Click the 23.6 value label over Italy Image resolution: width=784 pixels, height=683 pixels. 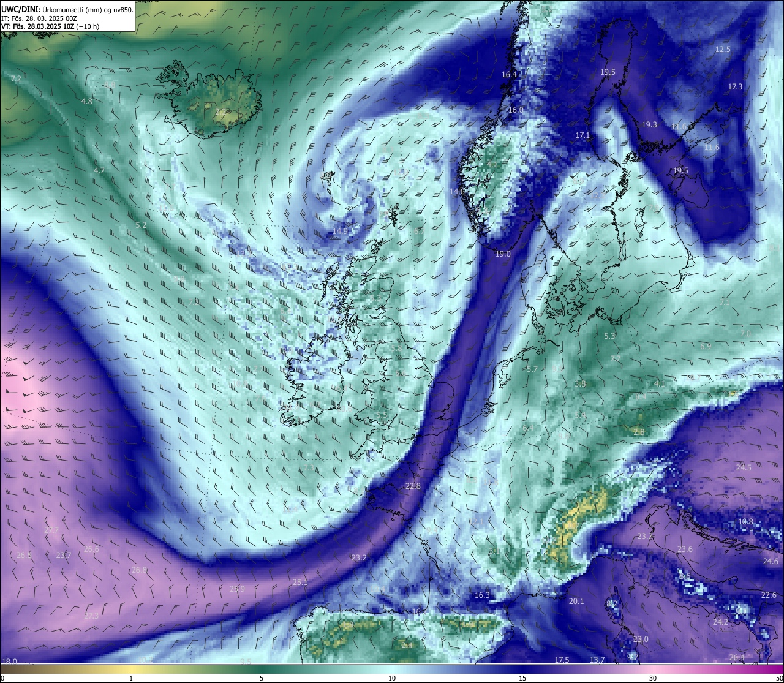(685, 549)
